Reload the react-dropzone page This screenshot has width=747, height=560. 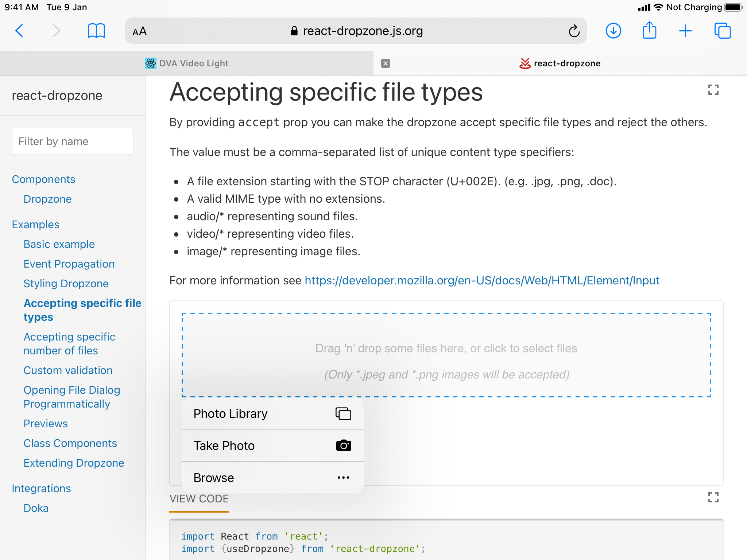point(574,31)
